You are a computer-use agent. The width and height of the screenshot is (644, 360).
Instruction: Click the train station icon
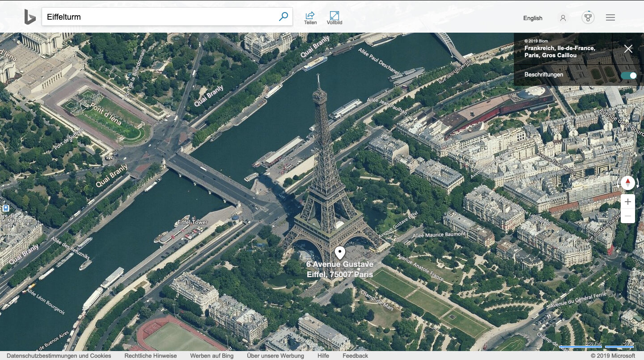coord(5,208)
